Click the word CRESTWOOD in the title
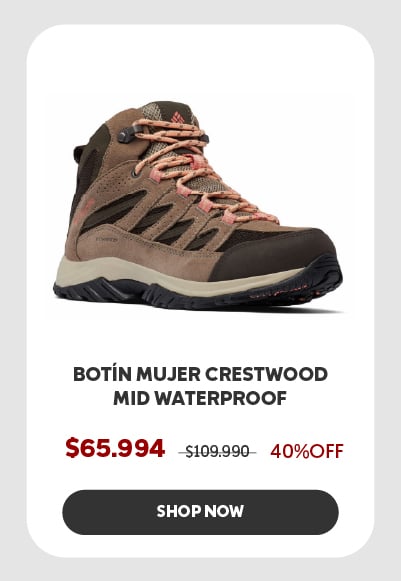This screenshot has height=581, width=401. [266, 374]
